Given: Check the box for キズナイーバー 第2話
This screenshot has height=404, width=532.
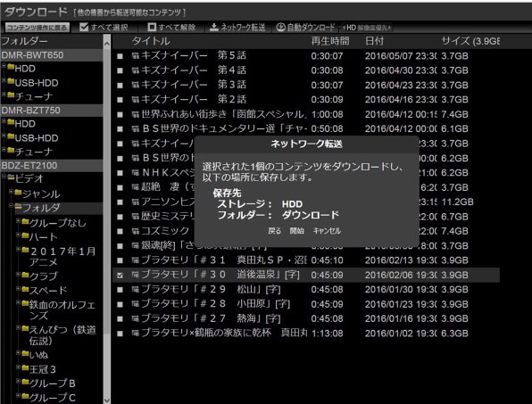Looking at the screenshot, I should pyautogui.click(x=120, y=100).
